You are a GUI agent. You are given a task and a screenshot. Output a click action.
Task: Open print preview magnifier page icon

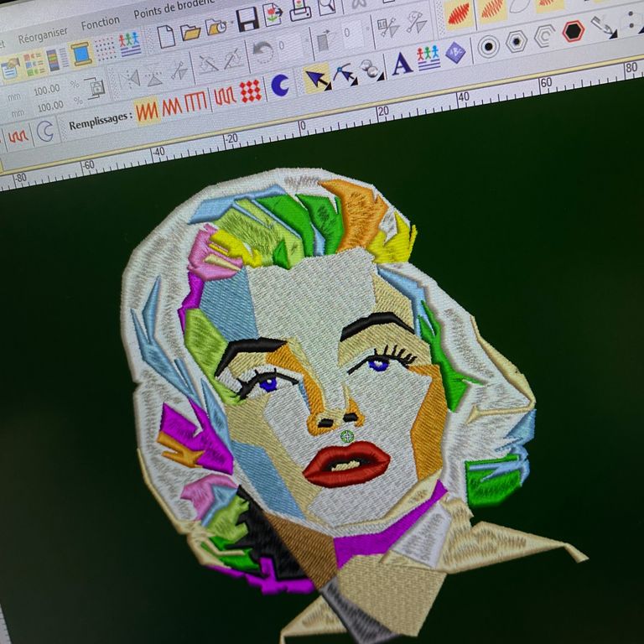[326, 6]
